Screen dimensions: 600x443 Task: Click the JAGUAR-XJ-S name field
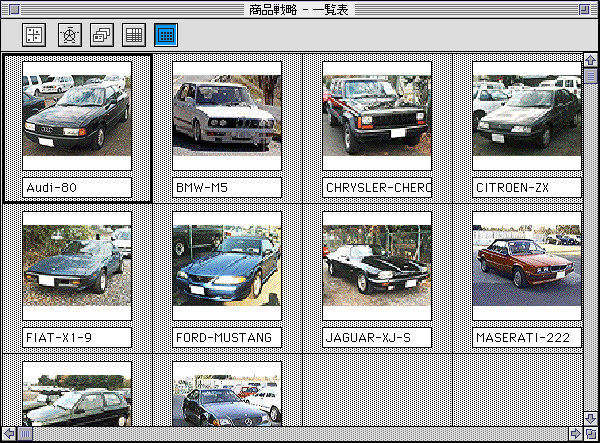pos(377,337)
